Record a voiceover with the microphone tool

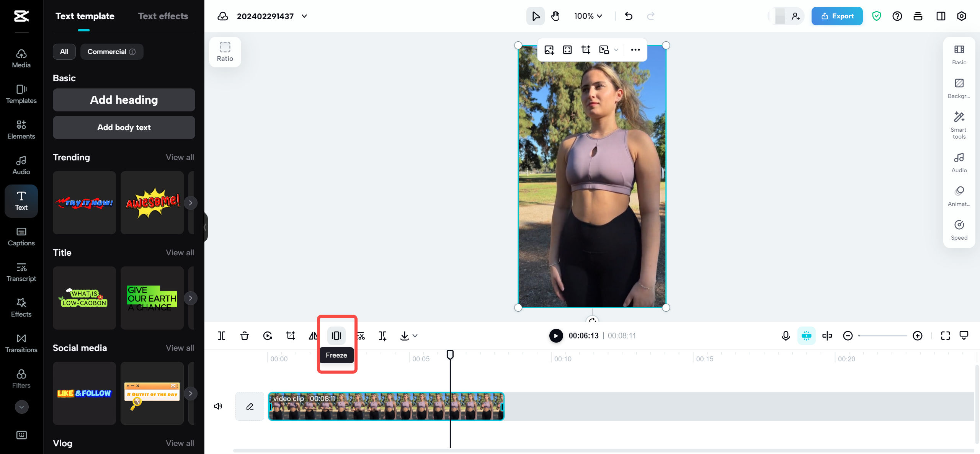(x=786, y=336)
